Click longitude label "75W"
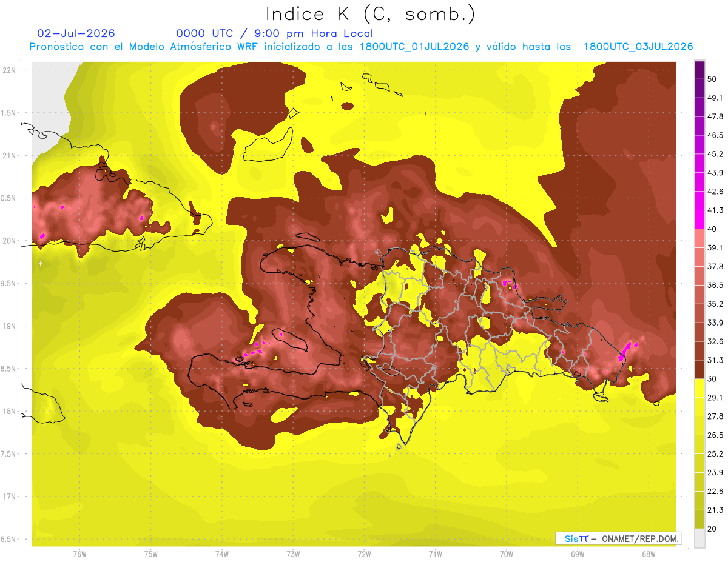This screenshot has height=562, width=728. click(150, 554)
